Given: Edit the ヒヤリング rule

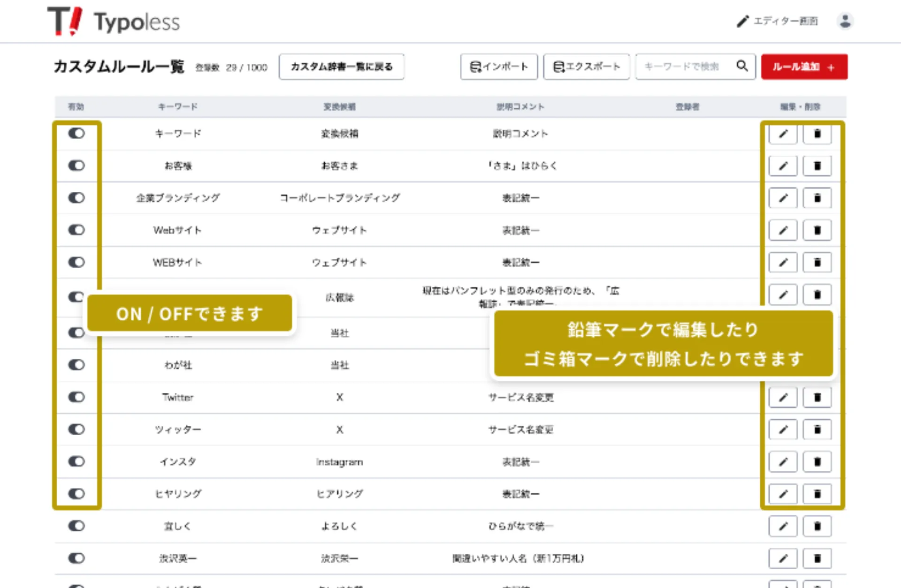Looking at the screenshot, I should (x=783, y=494).
